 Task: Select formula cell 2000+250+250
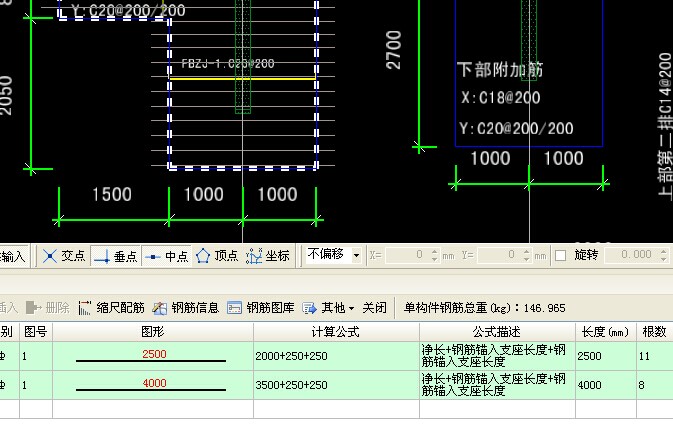(336, 356)
